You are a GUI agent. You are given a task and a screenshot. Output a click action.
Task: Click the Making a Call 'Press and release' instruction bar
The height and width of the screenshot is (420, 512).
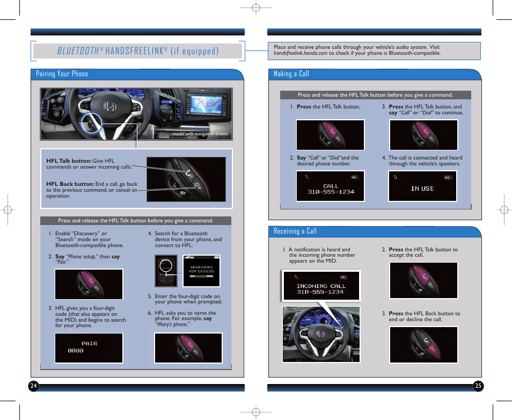click(x=376, y=95)
